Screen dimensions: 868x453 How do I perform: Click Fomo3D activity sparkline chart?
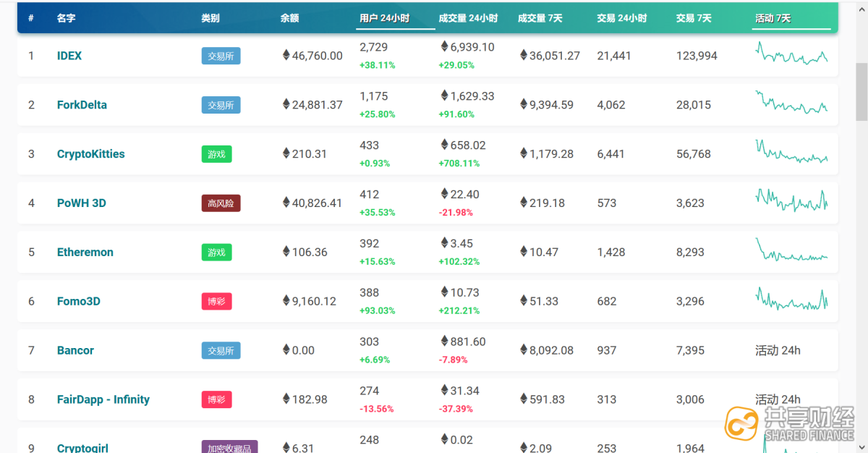792,299
